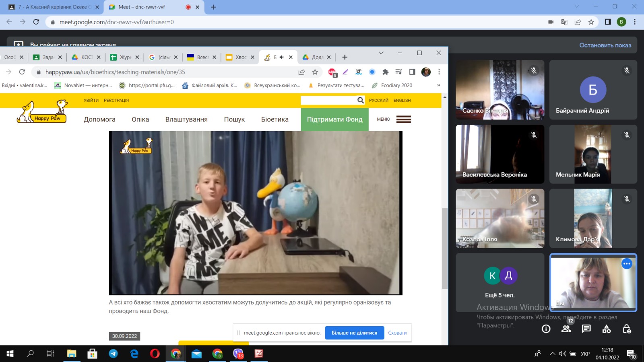This screenshot has width=644, height=362.
Task: Open Meet host controls lock icon
Action: coord(627,329)
